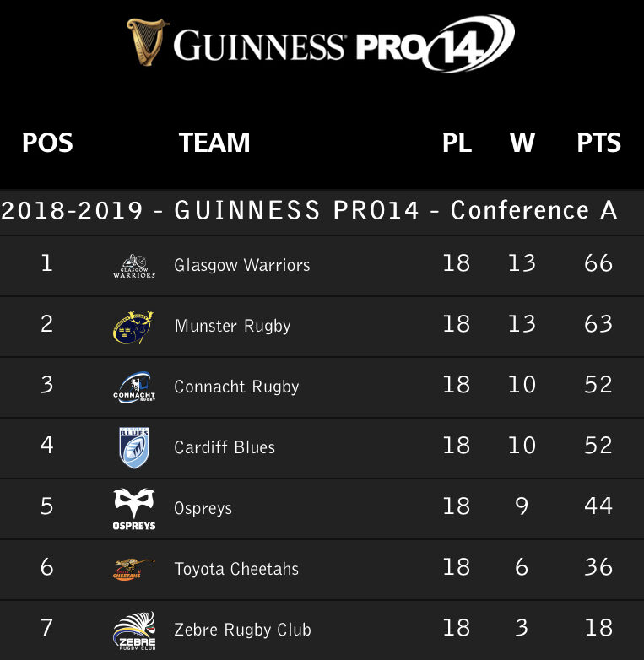This screenshot has width=644, height=660.
Task: Select Zebre Rugby Club team name
Action: (x=242, y=630)
